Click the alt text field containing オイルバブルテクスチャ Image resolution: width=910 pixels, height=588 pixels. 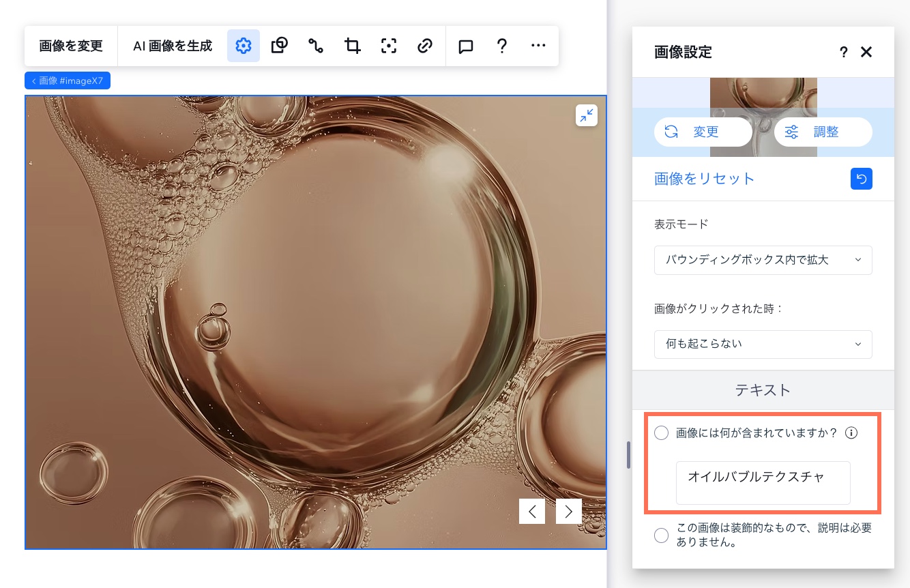coord(762,482)
